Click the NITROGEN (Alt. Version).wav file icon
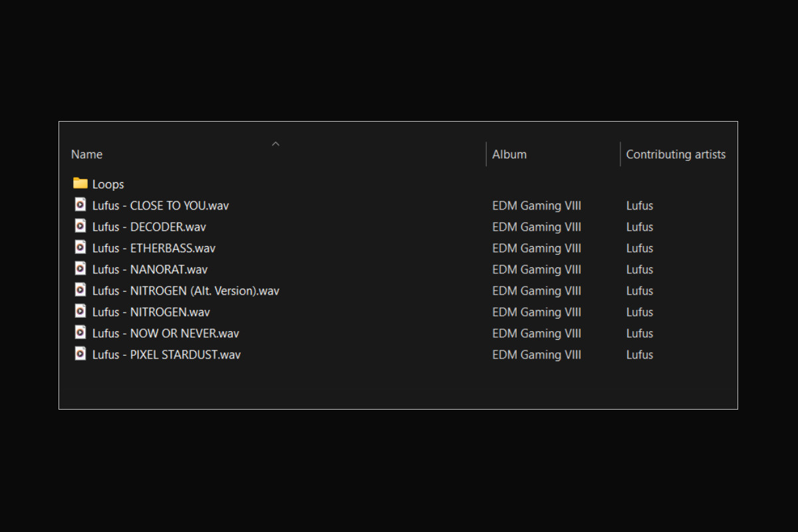The height and width of the screenshot is (532, 798). coord(80,290)
